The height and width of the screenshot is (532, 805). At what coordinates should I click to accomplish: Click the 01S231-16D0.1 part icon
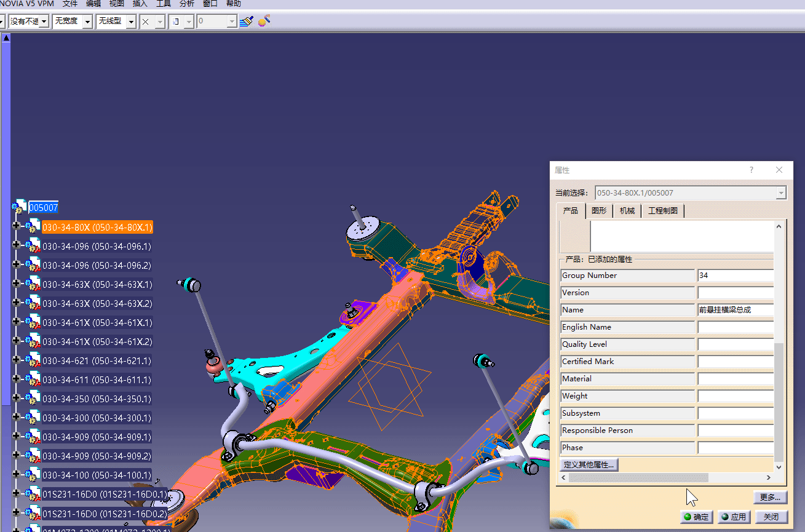click(33, 494)
